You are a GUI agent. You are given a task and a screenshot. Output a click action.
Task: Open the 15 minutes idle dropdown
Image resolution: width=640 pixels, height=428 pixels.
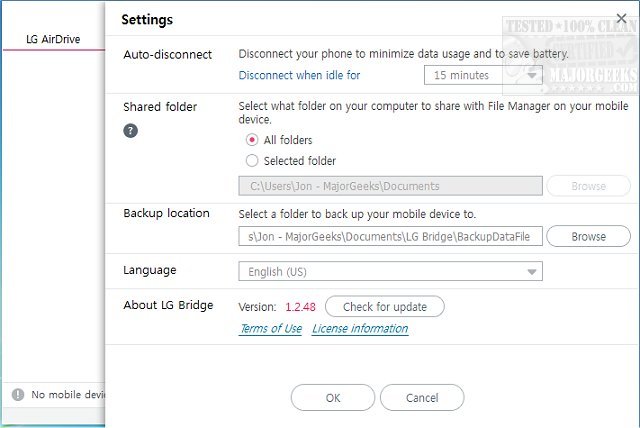[483, 75]
